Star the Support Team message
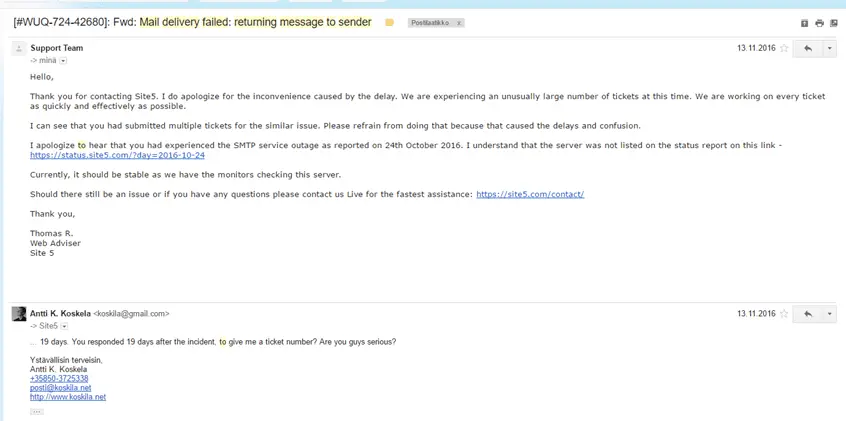 click(x=783, y=48)
